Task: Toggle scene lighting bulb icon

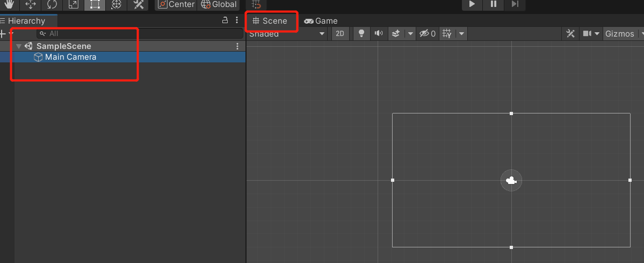Action: tap(361, 34)
